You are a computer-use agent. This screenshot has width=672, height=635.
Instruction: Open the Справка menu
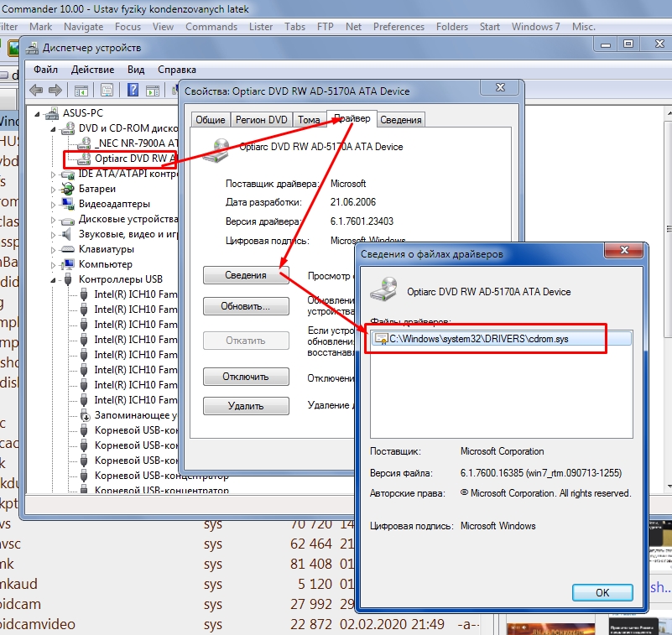[177, 70]
